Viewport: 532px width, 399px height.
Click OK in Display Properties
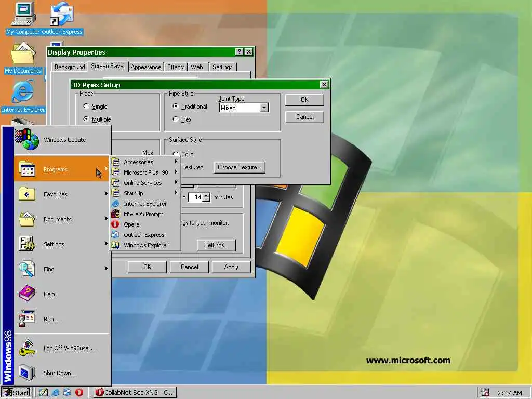[x=147, y=267]
